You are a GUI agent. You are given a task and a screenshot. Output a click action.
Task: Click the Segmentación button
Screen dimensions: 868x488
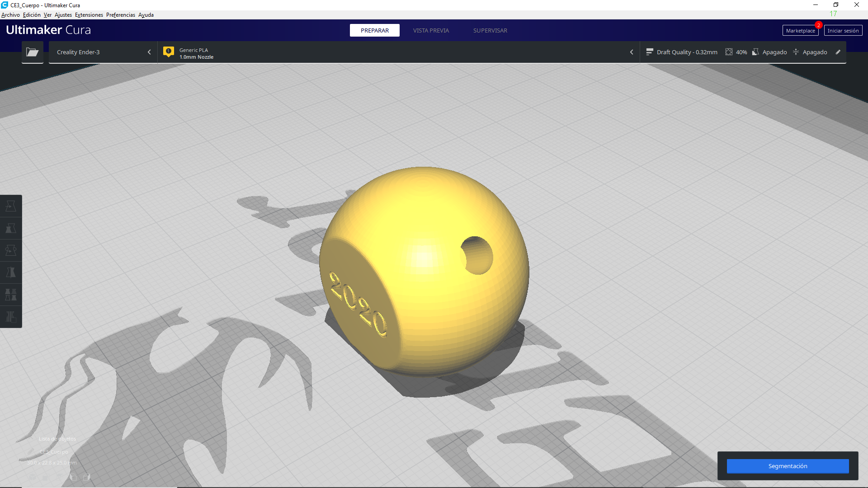(x=787, y=466)
